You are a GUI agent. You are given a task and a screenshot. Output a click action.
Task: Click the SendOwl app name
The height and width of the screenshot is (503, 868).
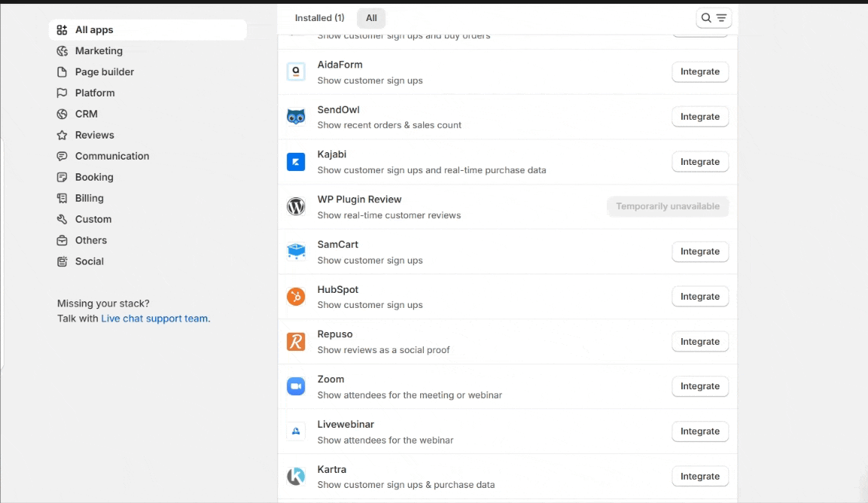tap(338, 110)
